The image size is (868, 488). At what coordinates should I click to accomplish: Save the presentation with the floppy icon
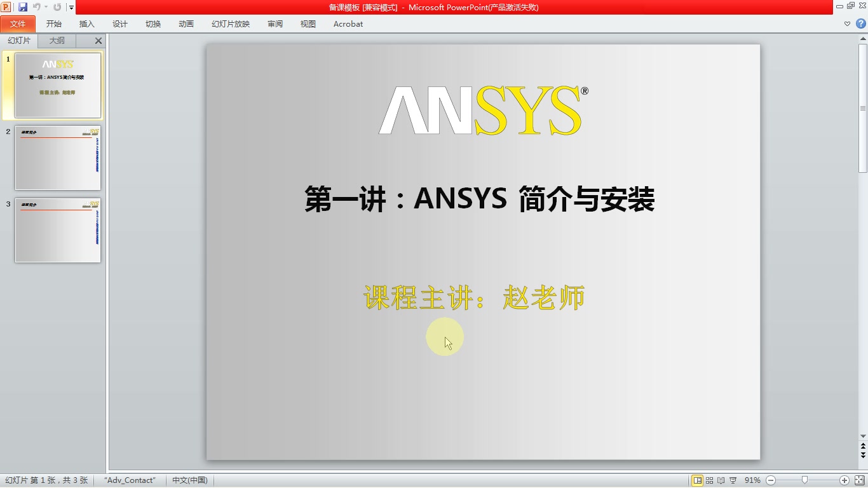pos(23,7)
